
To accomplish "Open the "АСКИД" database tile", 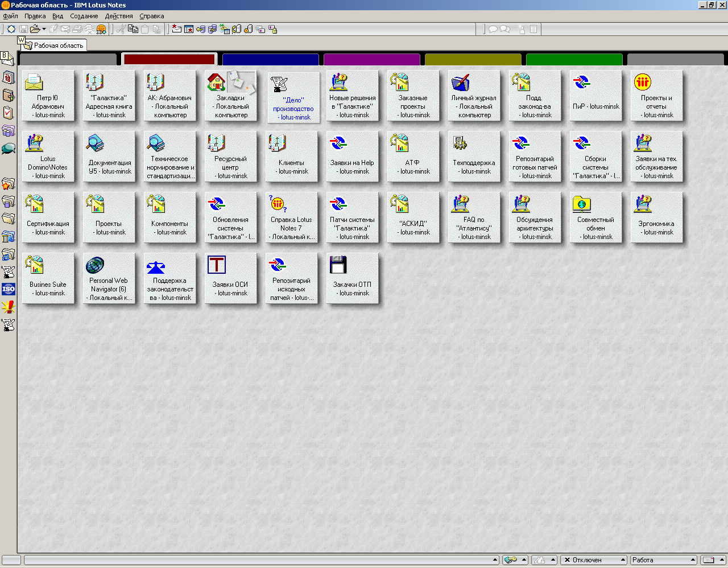I will [413, 217].
